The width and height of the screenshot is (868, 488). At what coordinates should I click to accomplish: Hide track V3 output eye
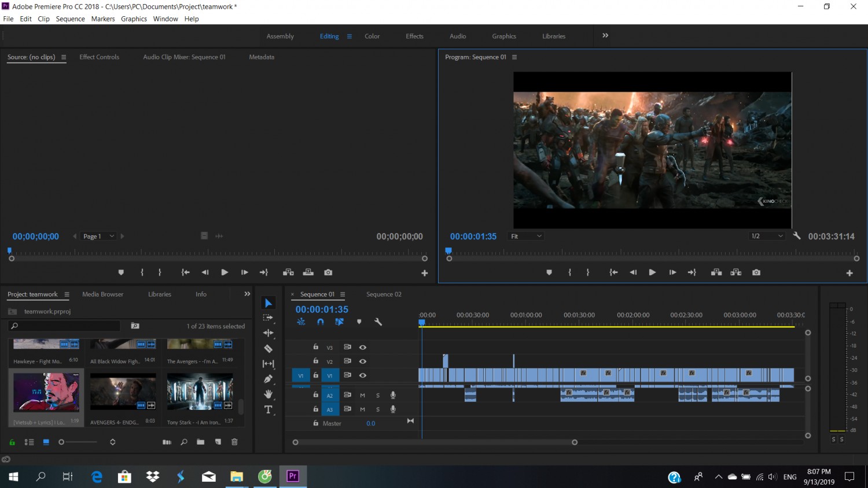click(363, 347)
